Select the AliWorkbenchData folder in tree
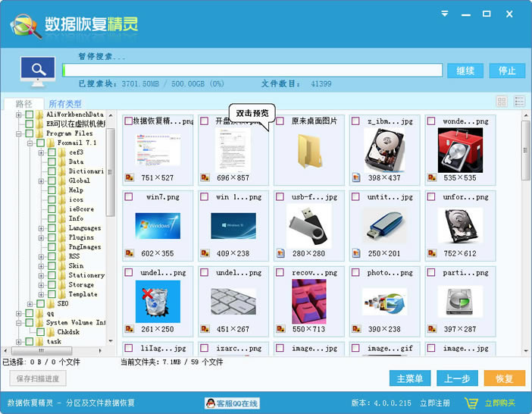532x414 pixels. tap(75, 114)
